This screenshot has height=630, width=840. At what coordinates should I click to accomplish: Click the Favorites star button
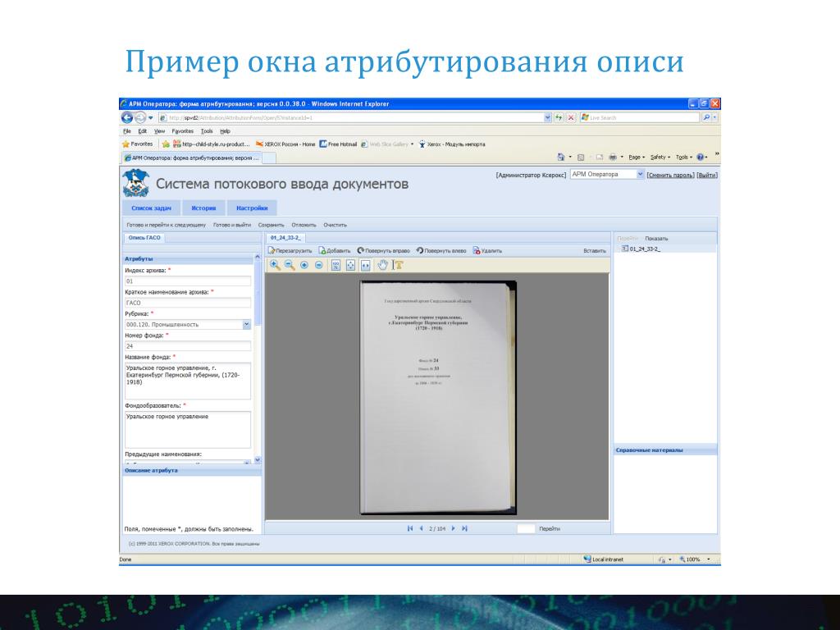pos(138,144)
